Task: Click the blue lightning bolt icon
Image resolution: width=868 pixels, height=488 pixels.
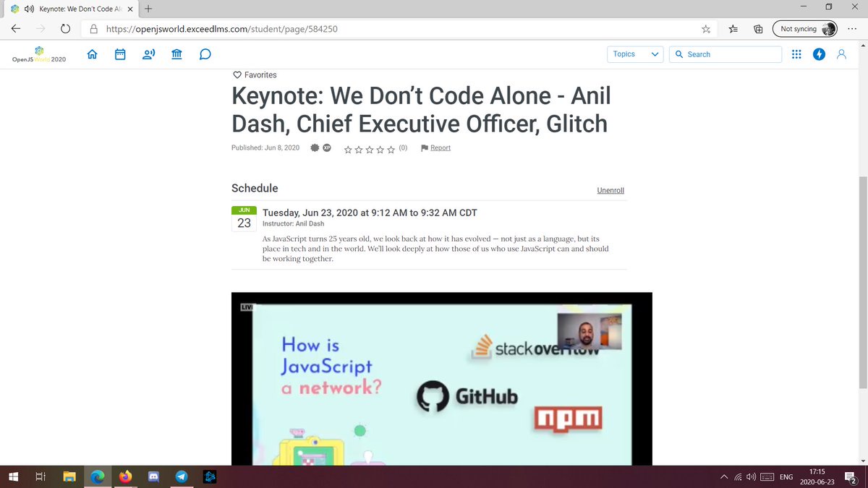Action: click(x=819, y=54)
